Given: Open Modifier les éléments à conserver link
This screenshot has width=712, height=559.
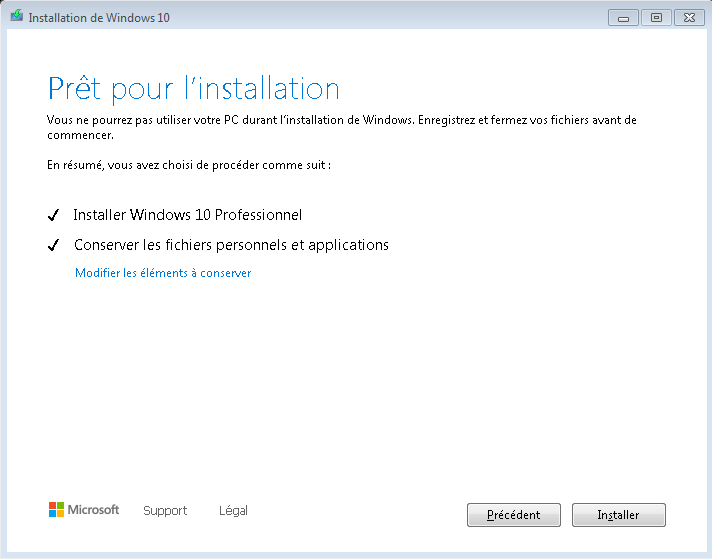Looking at the screenshot, I should coord(163,273).
